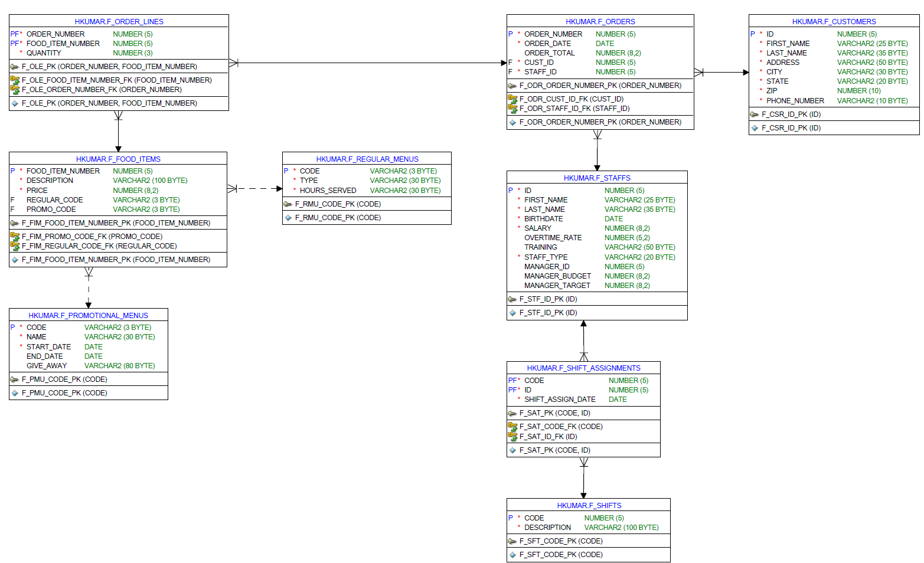This screenshot has width=924, height=563.
Task: Click the diamond icon for F_CSR_ID_PK index
Action: tap(755, 127)
